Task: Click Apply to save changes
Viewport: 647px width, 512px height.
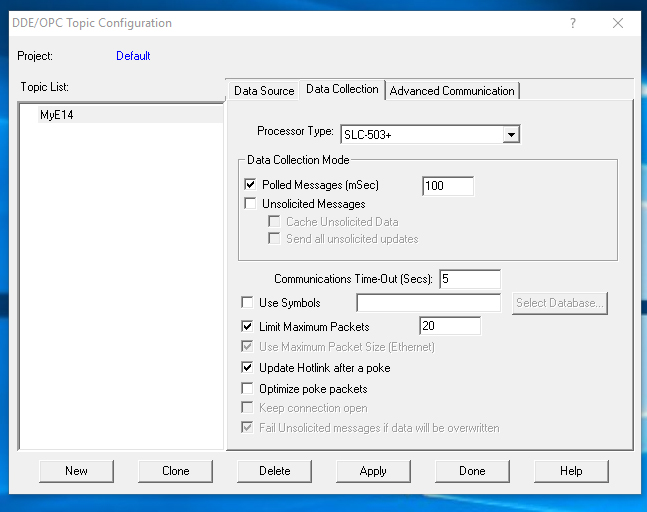Action: pyautogui.click(x=373, y=471)
